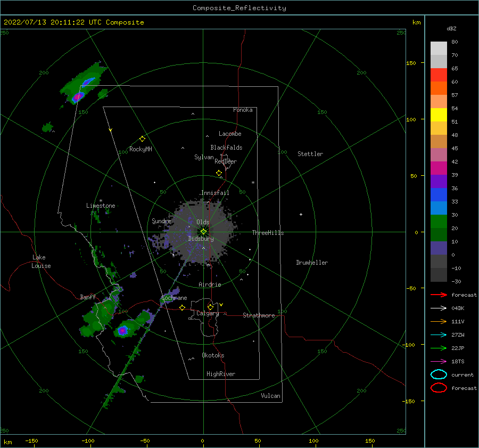Click the RockyMH label
The height and width of the screenshot is (448, 479).
[x=141, y=149]
